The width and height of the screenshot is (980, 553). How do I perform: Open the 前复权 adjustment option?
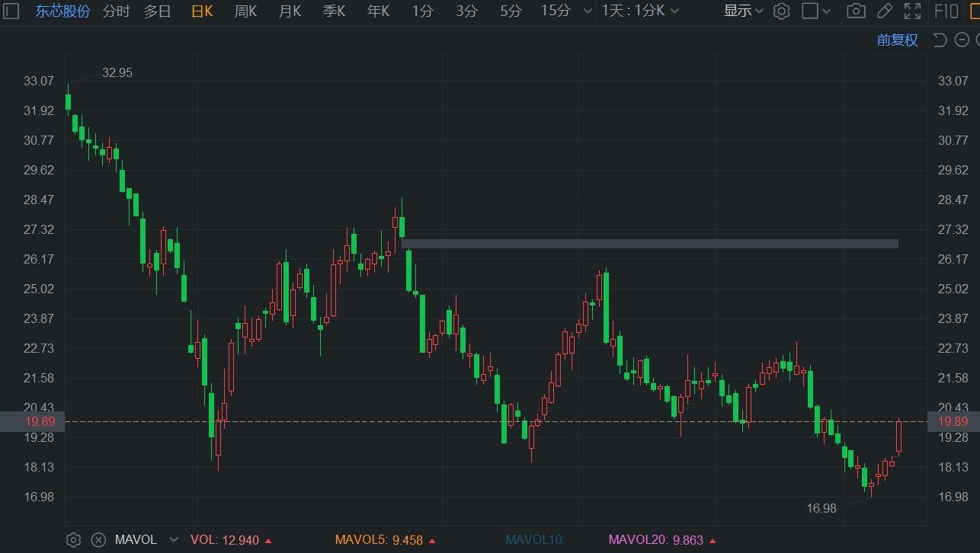(x=897, y=40)
